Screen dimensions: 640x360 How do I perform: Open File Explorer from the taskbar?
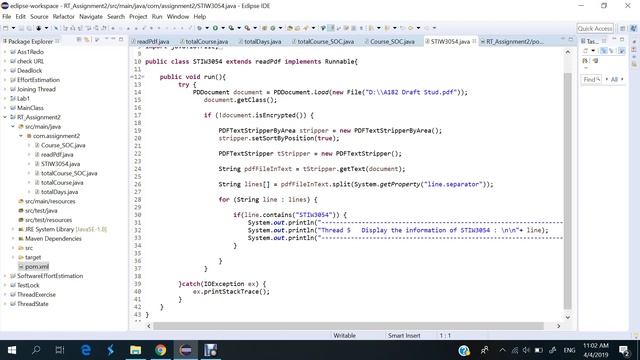pyautogui.click(x=136, y=350)
